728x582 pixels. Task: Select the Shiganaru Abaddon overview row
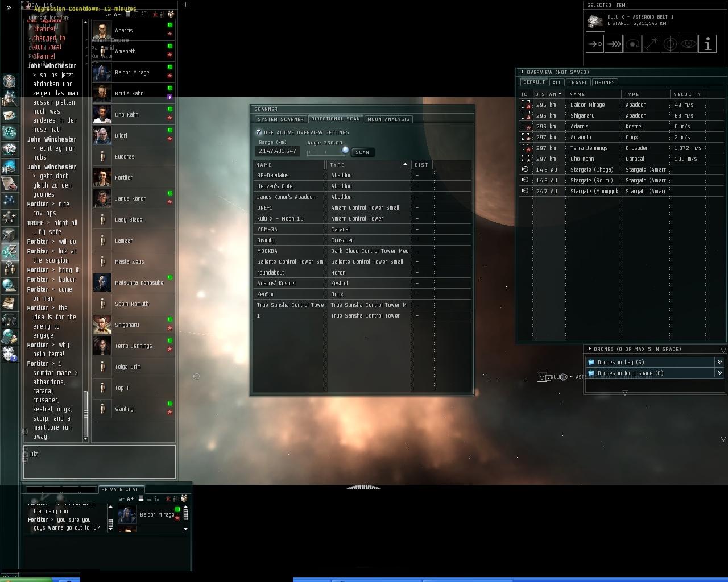tap(623, 115)
